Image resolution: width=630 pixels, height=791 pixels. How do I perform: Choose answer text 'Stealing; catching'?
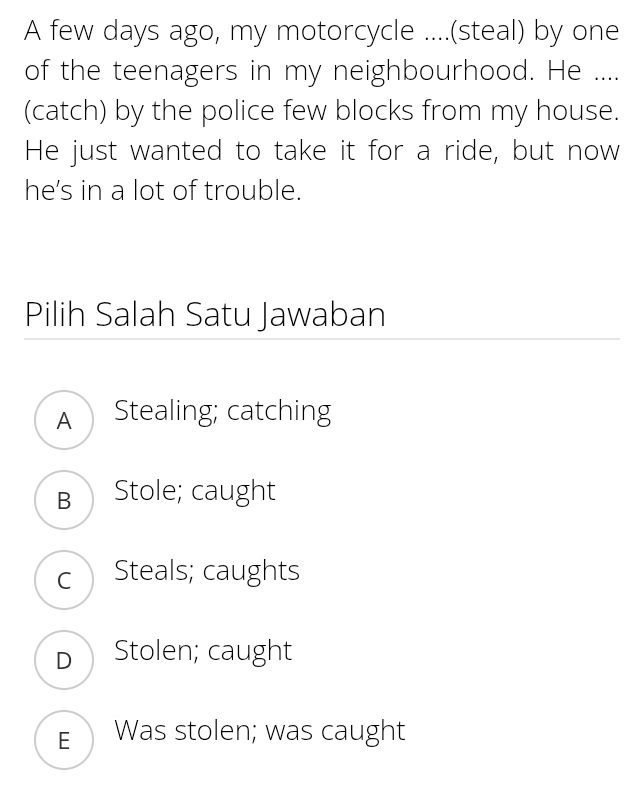coord(222,412)
